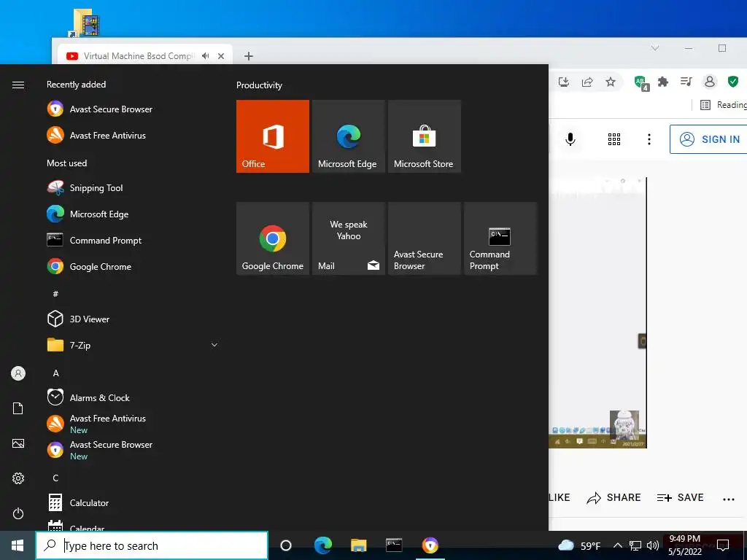This screenshot has width=747, height=560.
Task: Open the Office tile
Action: (x=273, y=136)
